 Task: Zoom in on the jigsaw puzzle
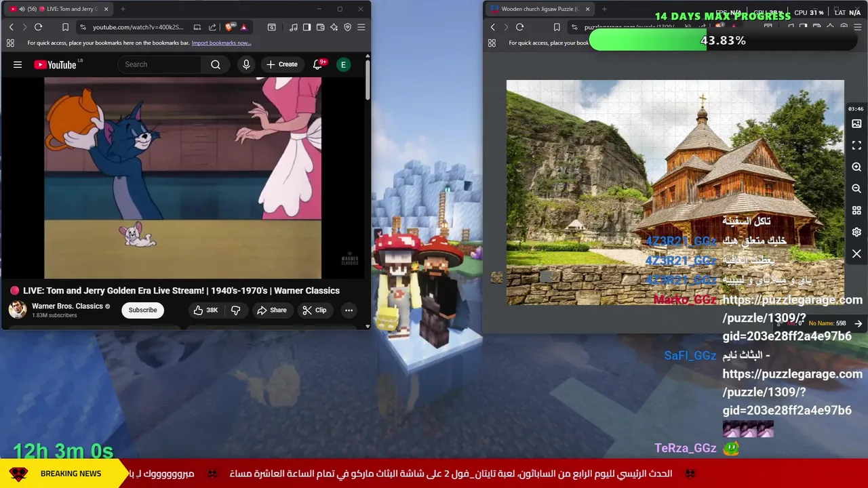(x=856, y=167)
